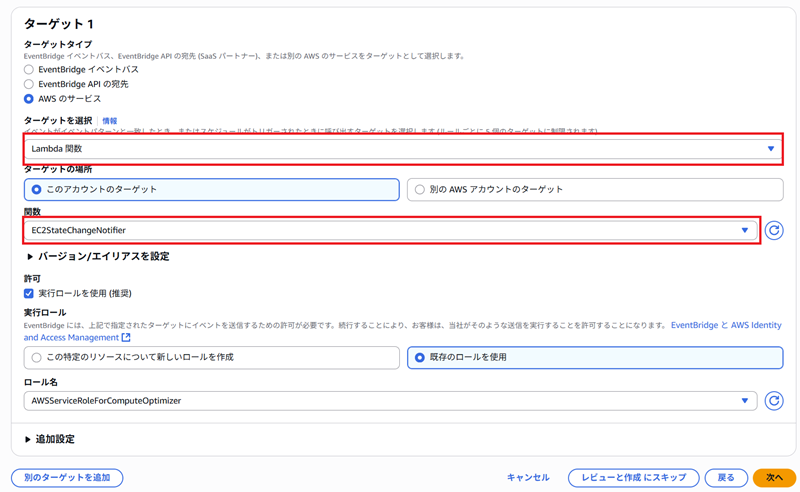Image resolution: width=800 pixels, height=492 pixels.
Task: Refresh the role name list
Action: (773, 401)
